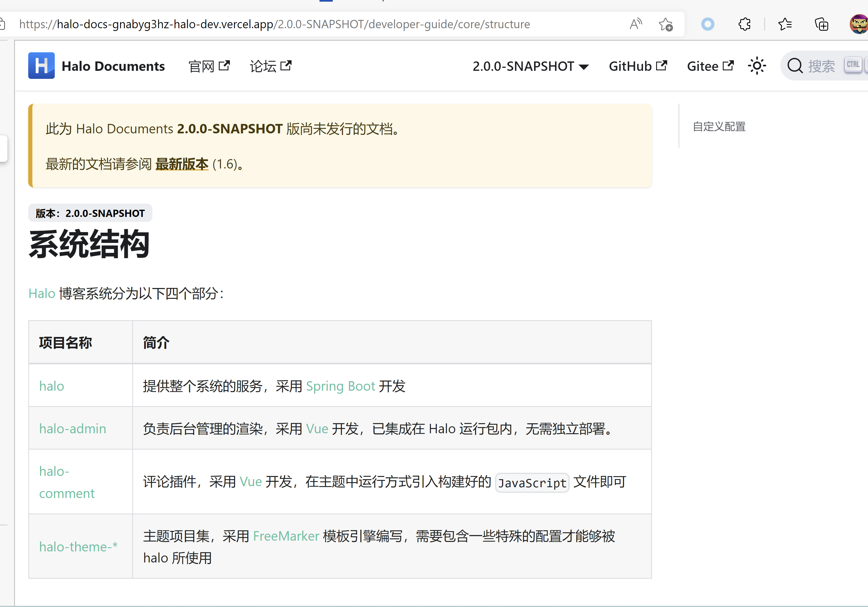The image size is (868, 607).
Task: Click the Copilot icon in browser toolbar
Action: (x=708, y=24)
